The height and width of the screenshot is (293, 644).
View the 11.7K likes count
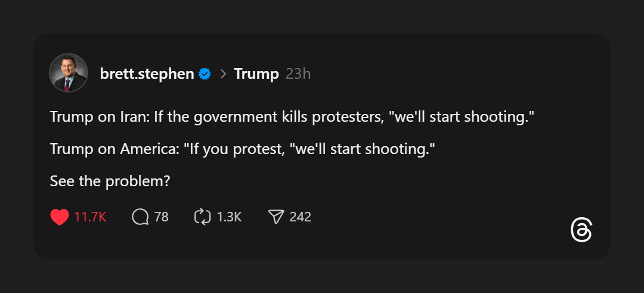[x=90, y=217]
